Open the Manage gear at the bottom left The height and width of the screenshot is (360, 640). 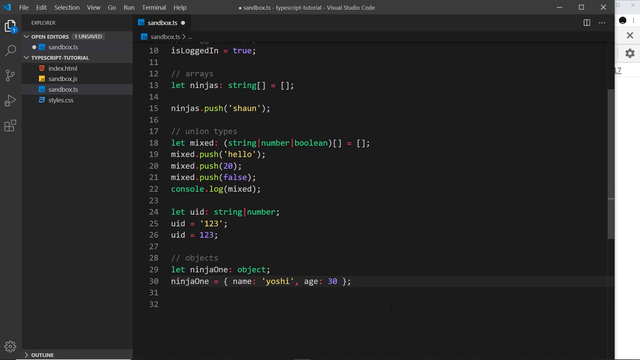coord(10,347)
